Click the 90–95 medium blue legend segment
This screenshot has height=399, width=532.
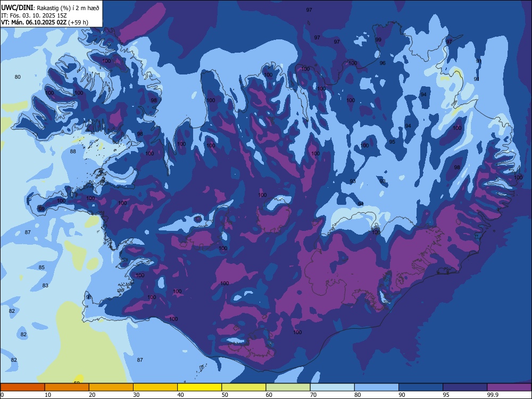tap(421, 387)
